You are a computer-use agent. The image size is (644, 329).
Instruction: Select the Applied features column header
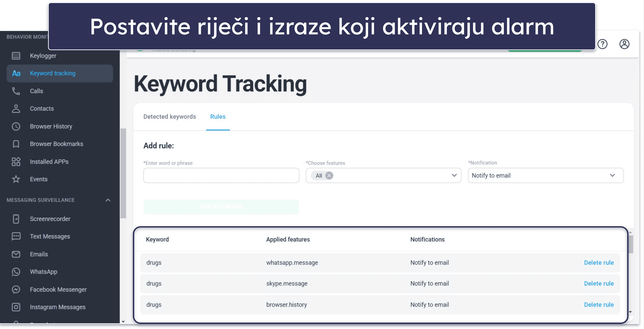(288, 239)
